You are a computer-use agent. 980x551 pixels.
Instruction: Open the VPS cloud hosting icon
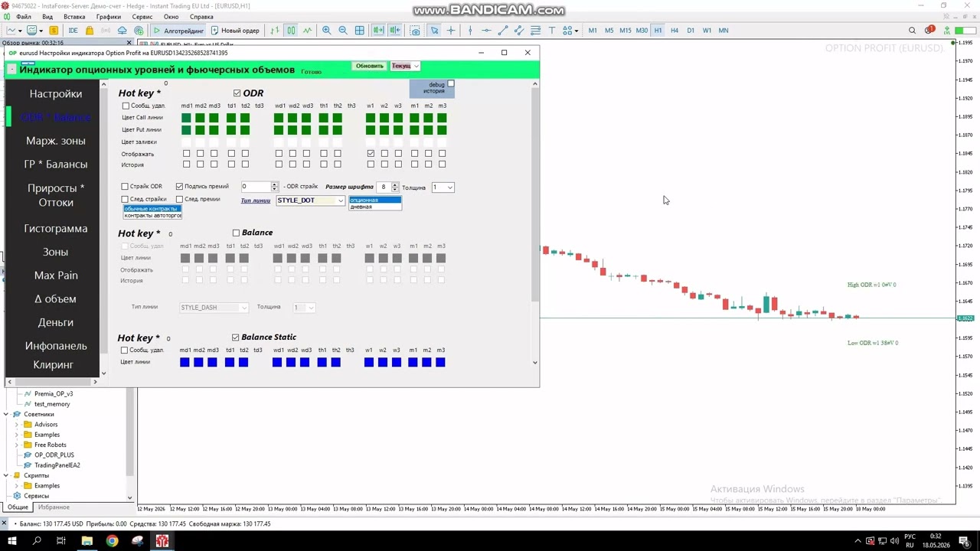pyautogui.click(x=122, y=31)
